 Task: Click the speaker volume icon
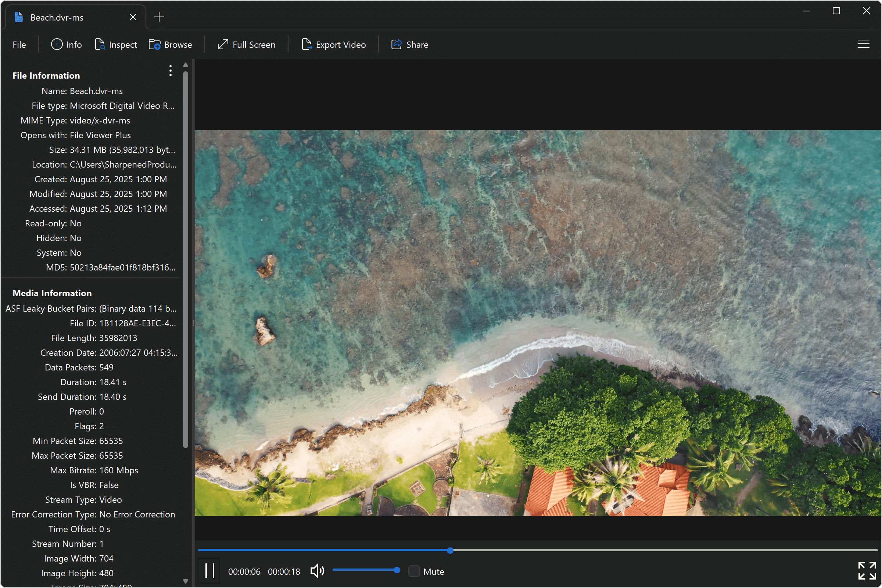[x=317, y=570]
